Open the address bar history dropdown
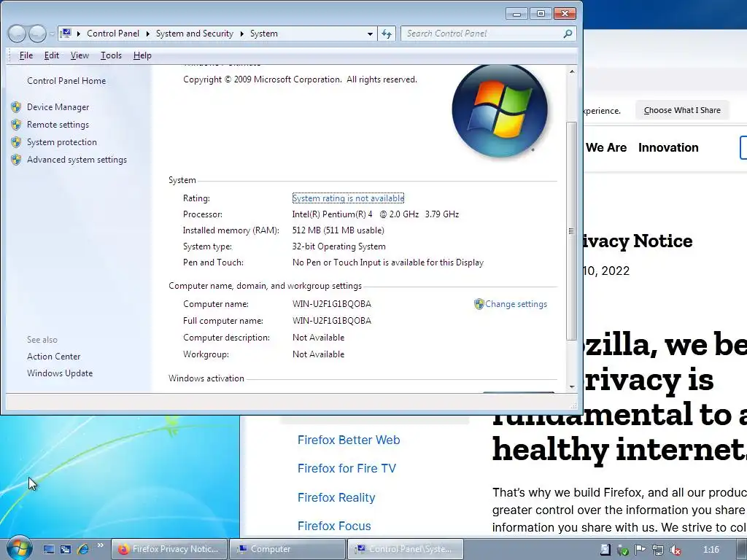 pyautogui.click(x=370, y=34)
